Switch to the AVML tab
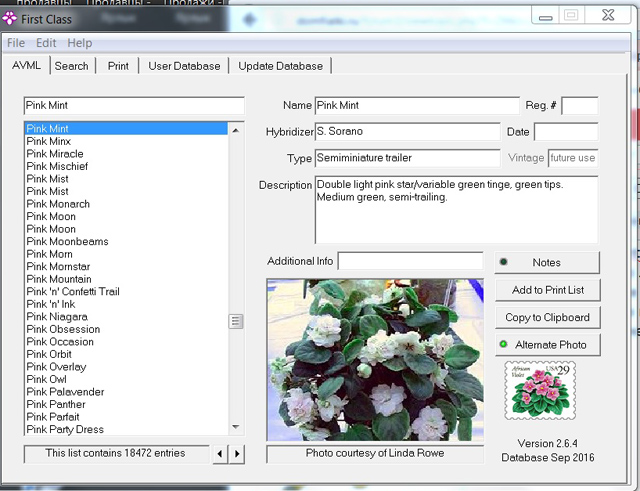The width and height of the screenshot is (640, 491). tap(26, 65)
